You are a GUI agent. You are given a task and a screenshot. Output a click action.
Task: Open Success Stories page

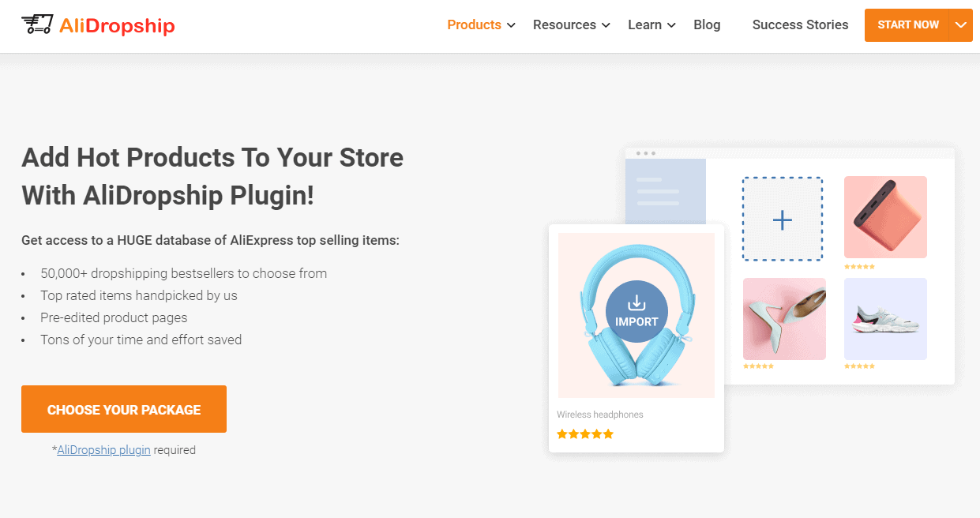[x=800, y=25]
